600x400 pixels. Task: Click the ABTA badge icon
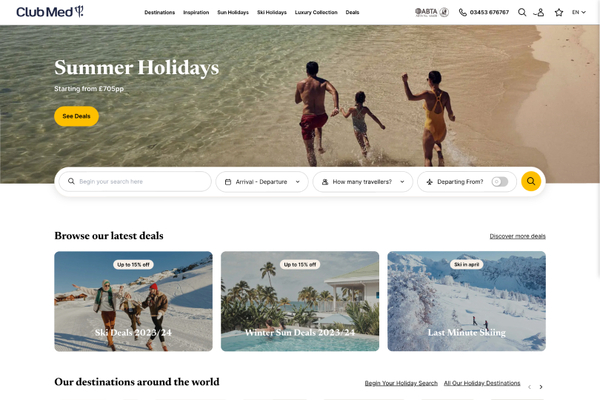(432, 12)
